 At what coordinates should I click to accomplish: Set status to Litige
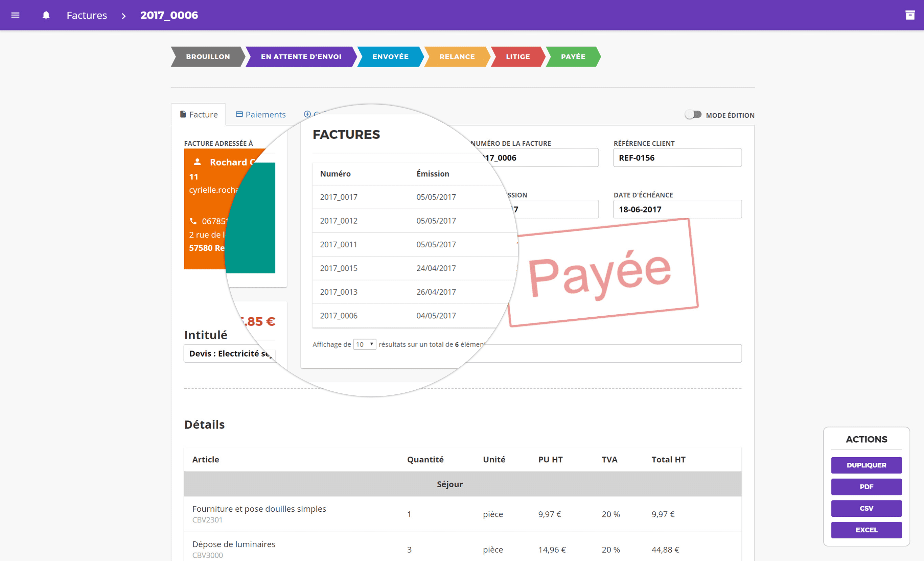coord(518,56)
